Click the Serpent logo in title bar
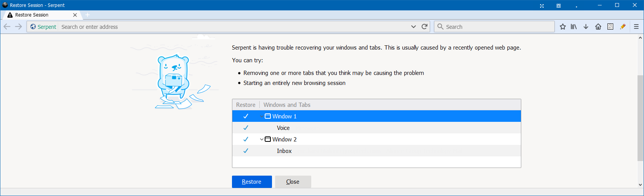 click(x=5, y=5)
